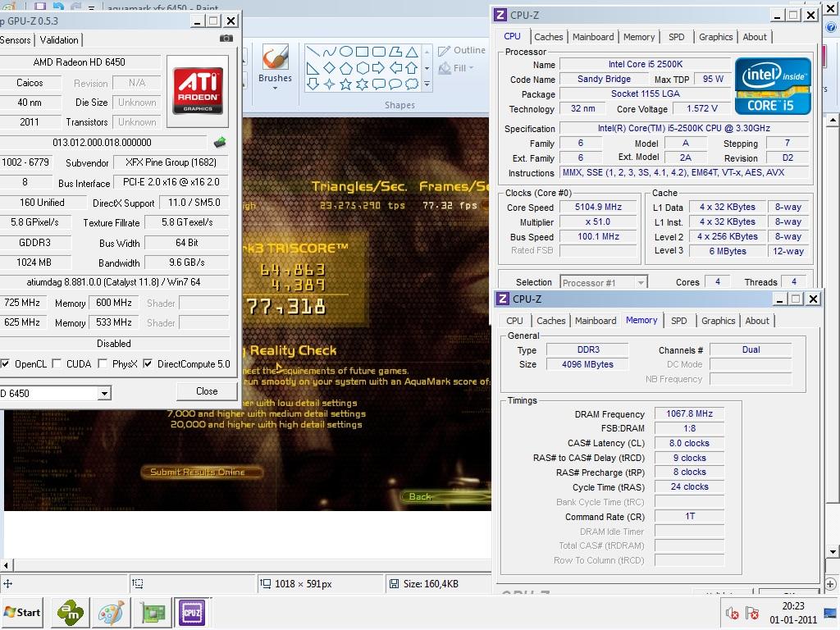Select the Curve shape in Paint
840x630 pixels.
click(x=330, y=52)
